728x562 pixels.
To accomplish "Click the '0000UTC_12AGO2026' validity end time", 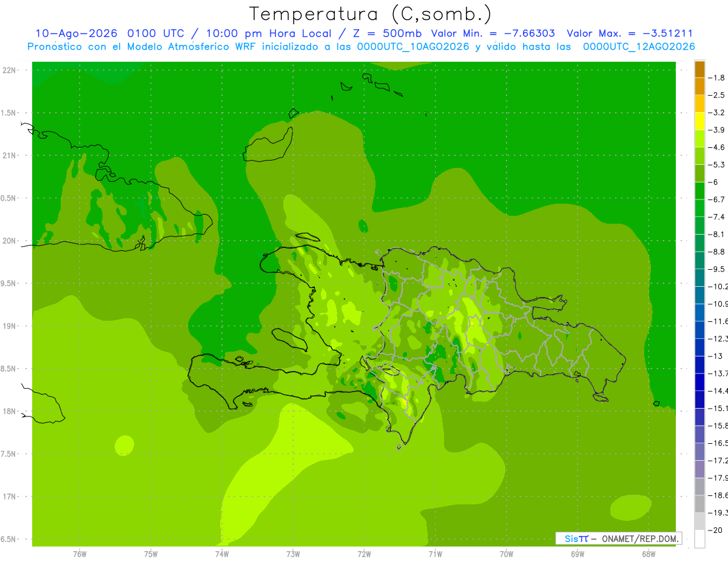I will (x=639, y=47).
